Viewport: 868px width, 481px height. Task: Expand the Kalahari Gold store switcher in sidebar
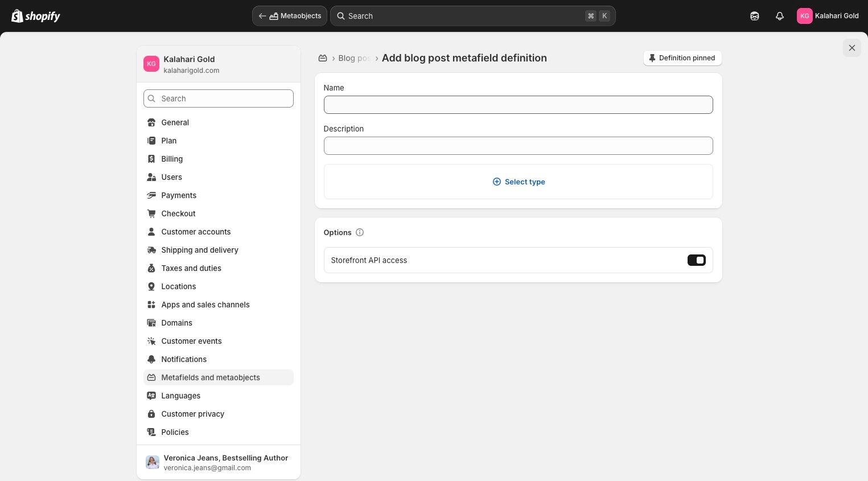[219, 64]
